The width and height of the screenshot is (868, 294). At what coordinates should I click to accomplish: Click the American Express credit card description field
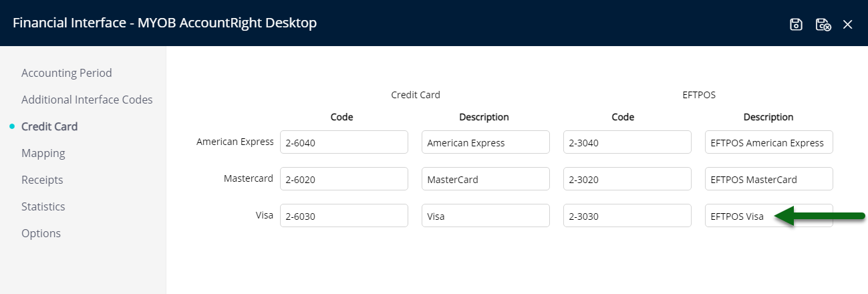pyautogui.click(x=486, y=142)
